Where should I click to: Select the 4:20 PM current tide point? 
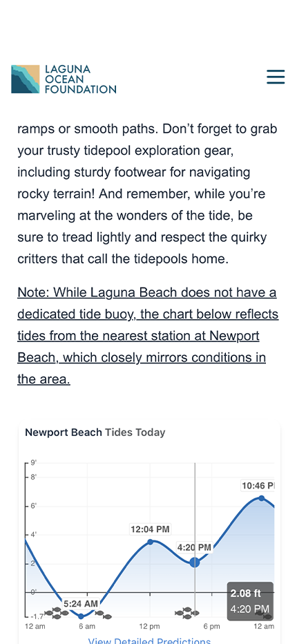195,562
